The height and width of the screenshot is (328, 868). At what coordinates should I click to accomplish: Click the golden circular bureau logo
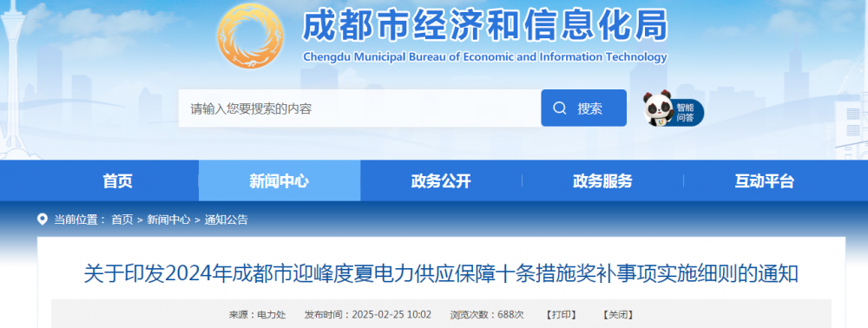(250, 36)
